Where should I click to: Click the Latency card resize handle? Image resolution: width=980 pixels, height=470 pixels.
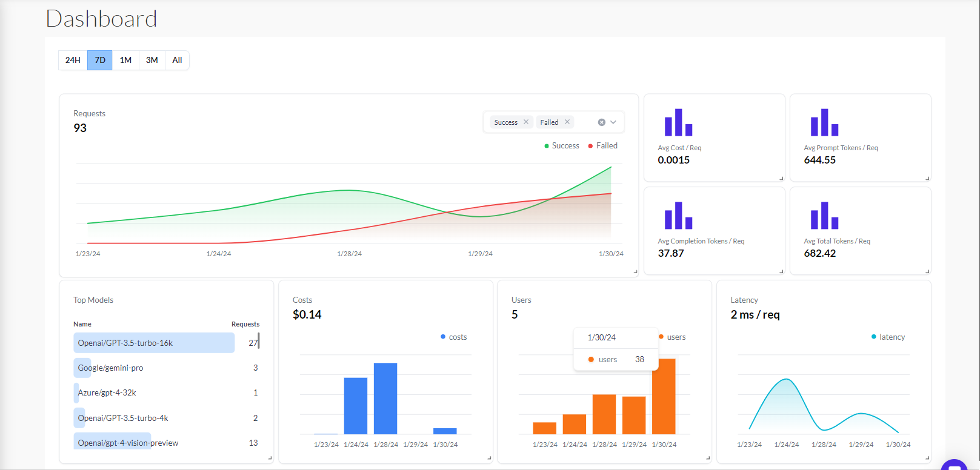pyautogui.click(x=927, y=458)
